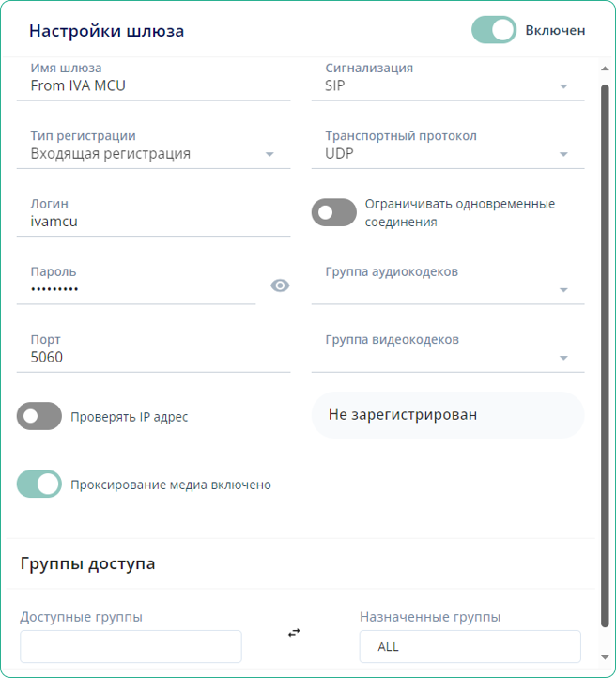
Task: Click the 'Доступные группы' list box
Action: tap(131, 646)
